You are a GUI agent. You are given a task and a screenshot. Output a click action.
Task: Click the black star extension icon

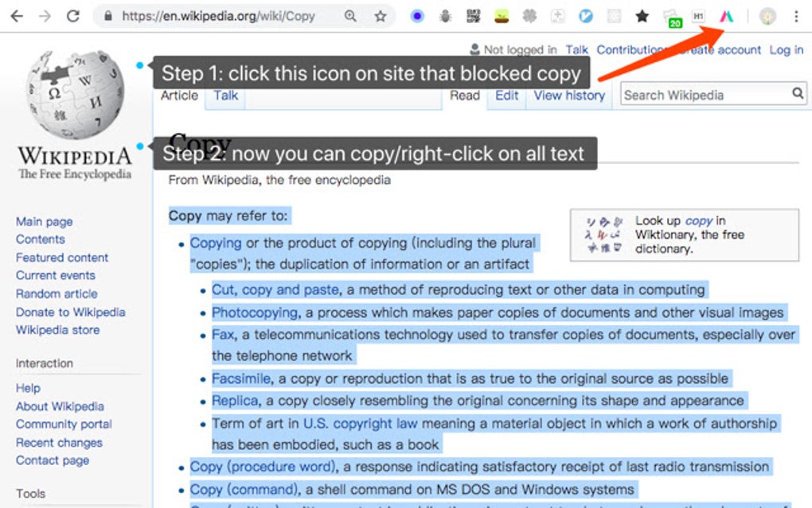642,17
